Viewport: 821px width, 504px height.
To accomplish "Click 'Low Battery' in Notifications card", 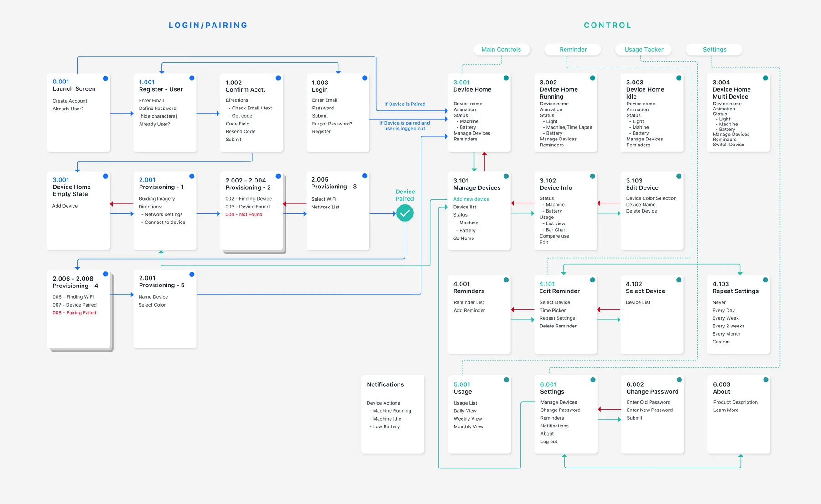I will 386,427.
